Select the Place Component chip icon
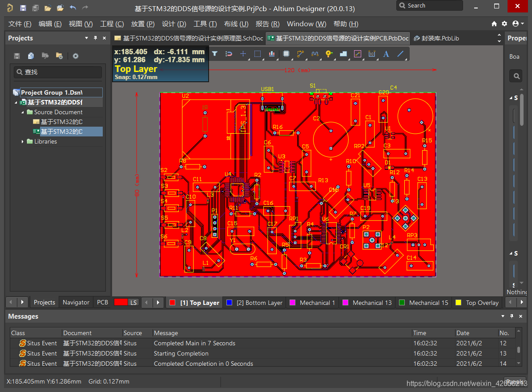 [286, 54]
